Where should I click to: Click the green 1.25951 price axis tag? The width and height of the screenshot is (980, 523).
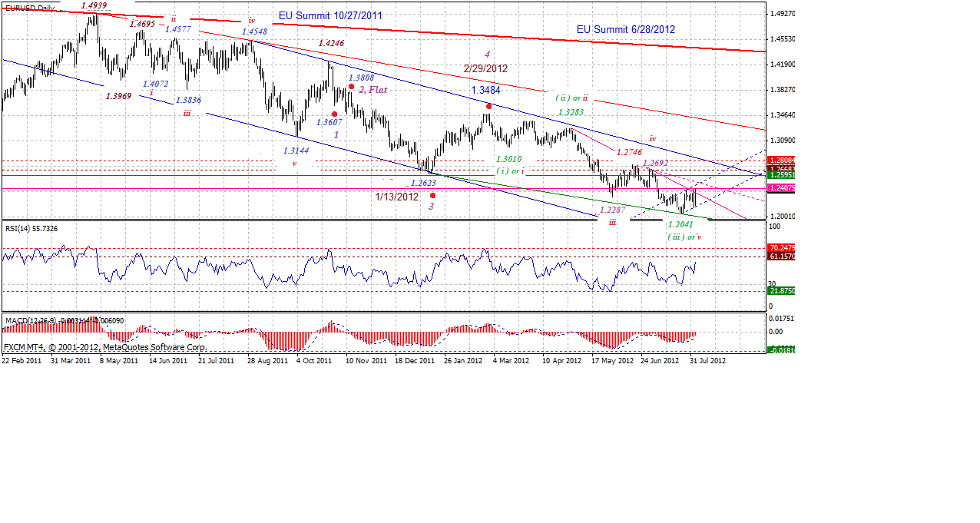tap(782, 175)
